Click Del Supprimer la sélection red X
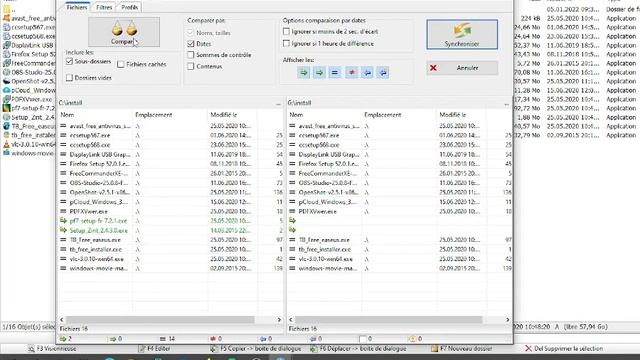This screenshot has width=640, height=360. (528, 349)
